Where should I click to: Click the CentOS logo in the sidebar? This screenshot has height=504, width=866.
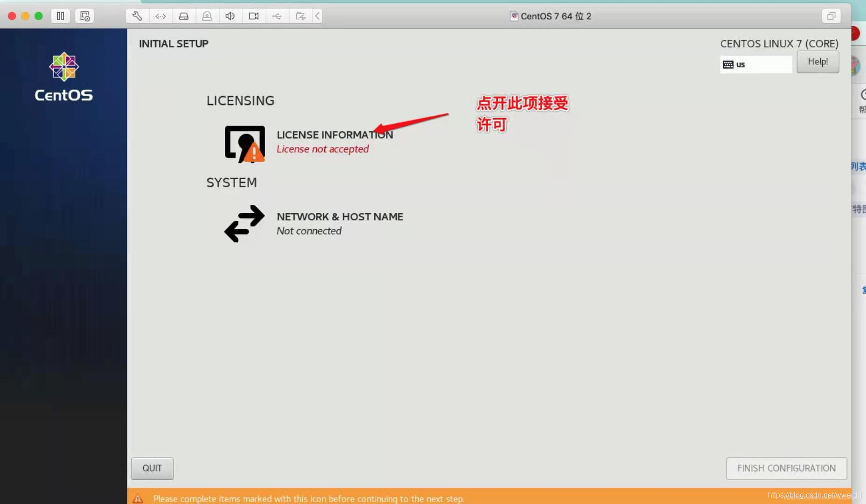(64, 77)
